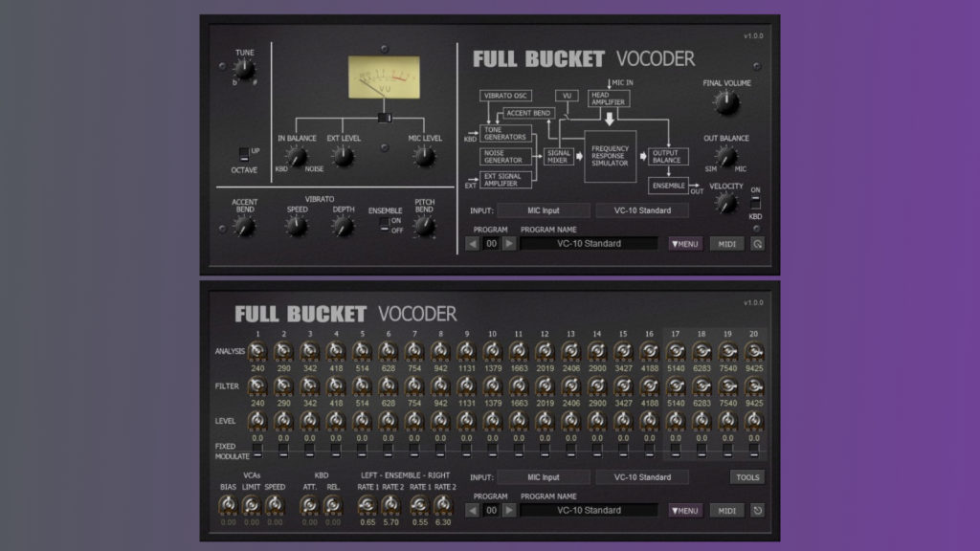The image size is (980, 551).
Task: Toggle FIXED/MODULATE switch for band 20
Action: click(x=754, y=452)
